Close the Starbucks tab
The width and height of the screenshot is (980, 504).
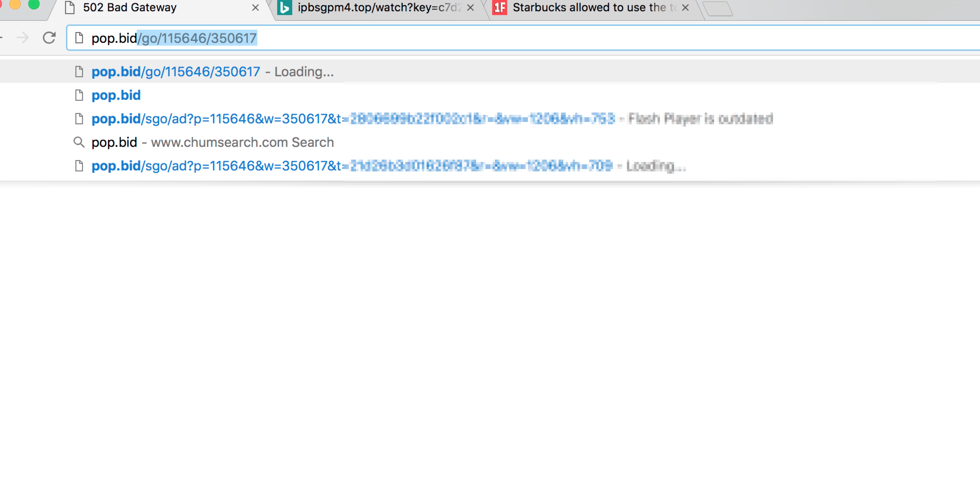685,8
